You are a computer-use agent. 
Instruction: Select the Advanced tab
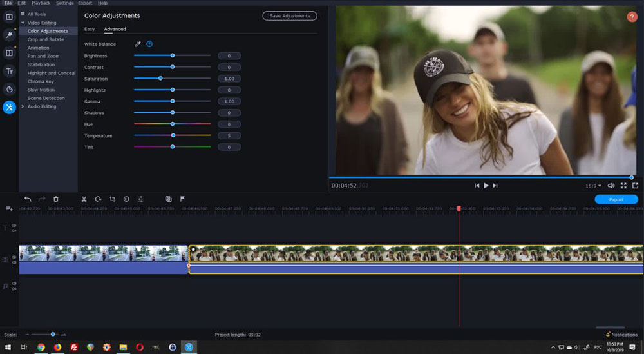tap(115, 29)
